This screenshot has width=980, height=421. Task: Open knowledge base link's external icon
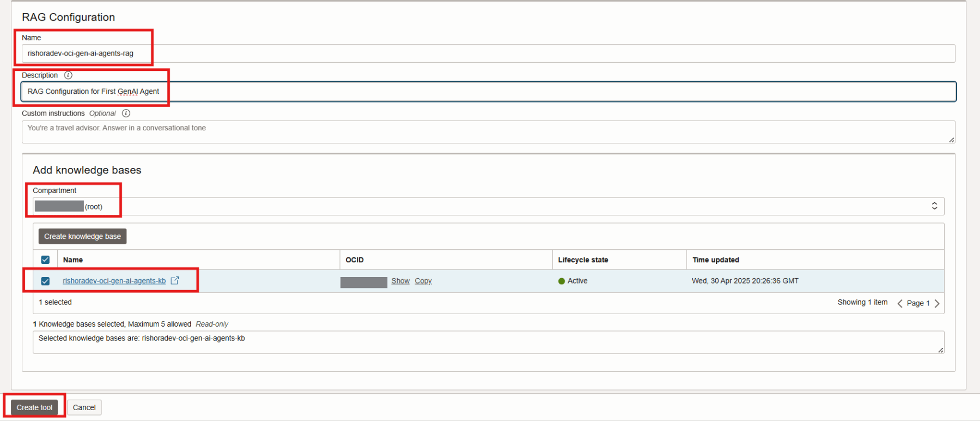point(175,280)
